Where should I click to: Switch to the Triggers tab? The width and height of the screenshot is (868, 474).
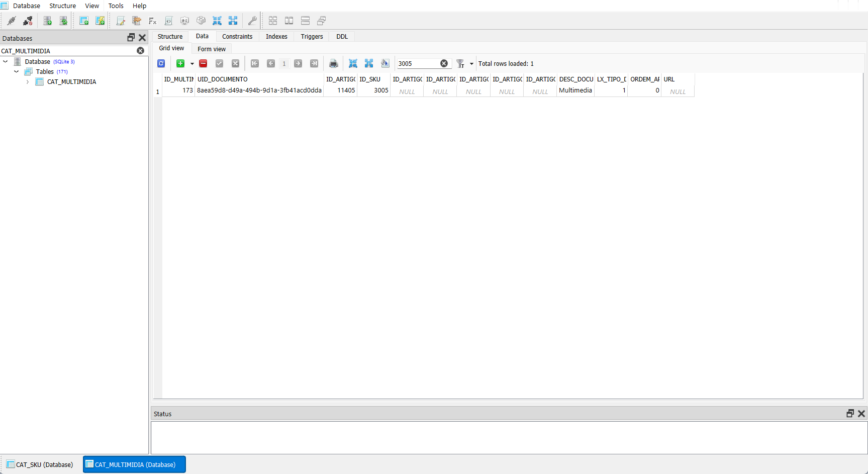[312, 36]
